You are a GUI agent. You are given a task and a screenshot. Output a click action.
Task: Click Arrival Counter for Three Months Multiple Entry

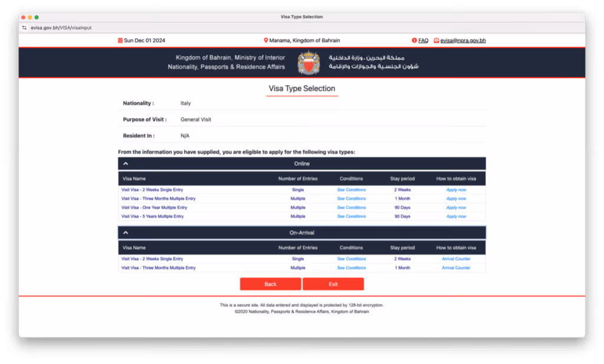[456, 268]
